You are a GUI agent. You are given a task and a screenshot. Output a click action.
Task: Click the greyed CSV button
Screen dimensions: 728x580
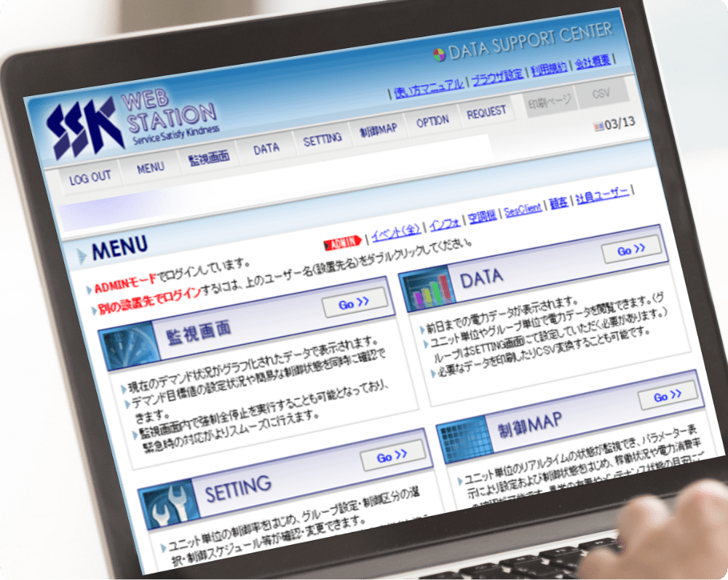pyautogui.click(x=601, y=94)
